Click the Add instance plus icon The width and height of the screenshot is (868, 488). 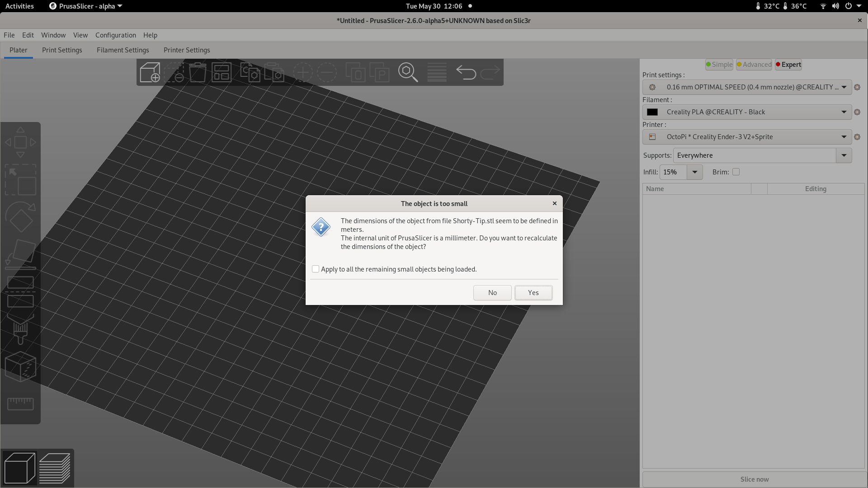pos(302,72)
